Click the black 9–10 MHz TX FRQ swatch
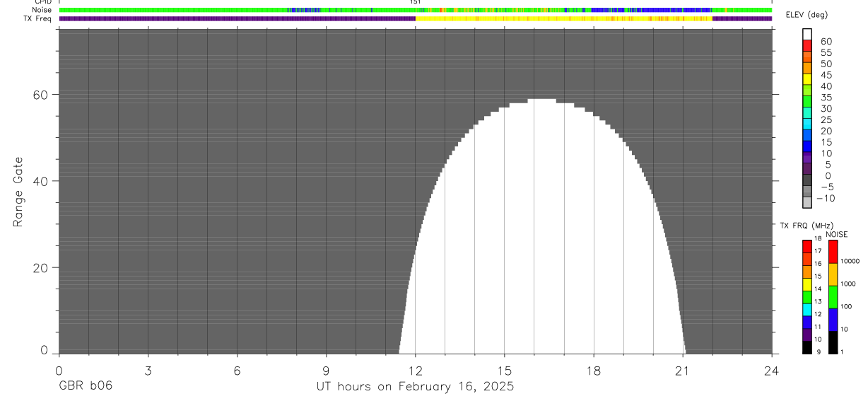Image resolution: width=868 pixels, height=401 pixels. [x=807, y=347]
